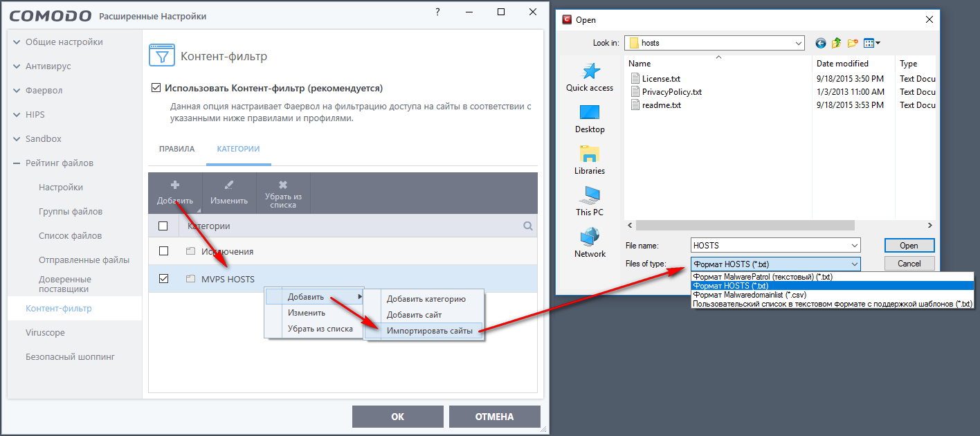Open the Network location in the places bar
The image size is (980, 436).
(x=590, y=243)
